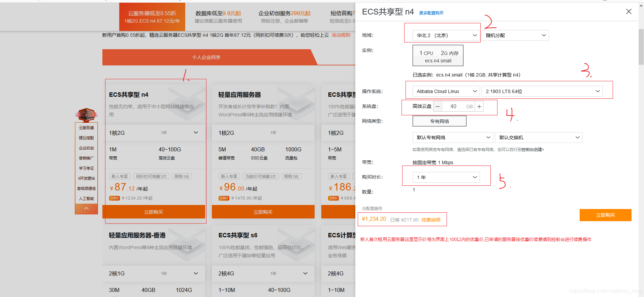The width and height of the screenshot is (644, 297).
Task: Open the 默认专有网络 dropdown
Action: (x=453, y=138)
